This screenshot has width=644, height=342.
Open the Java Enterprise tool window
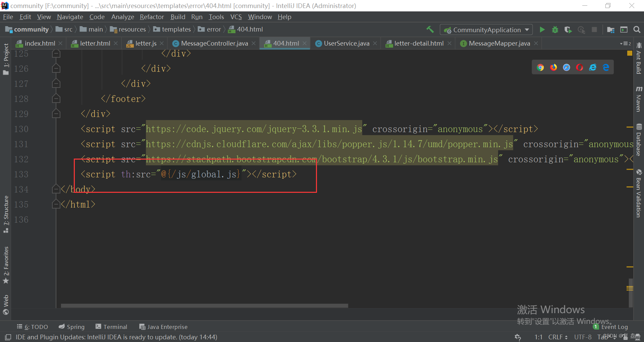click(163, 327)
